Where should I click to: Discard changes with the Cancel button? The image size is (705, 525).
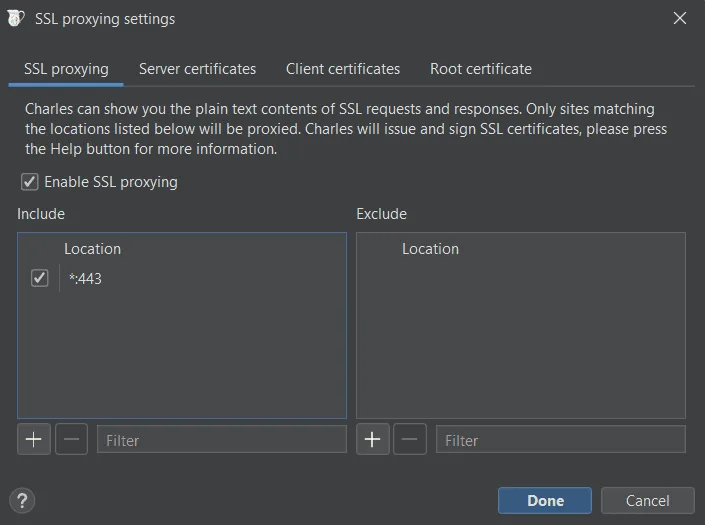click(647, 500)
